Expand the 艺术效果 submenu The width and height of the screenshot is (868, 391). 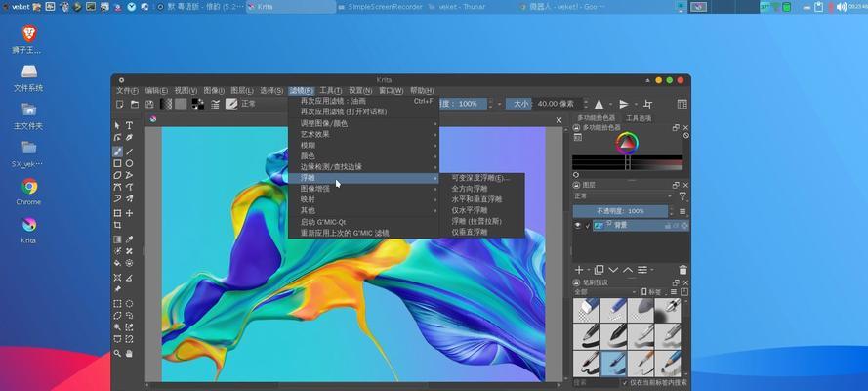coord(364,134)
